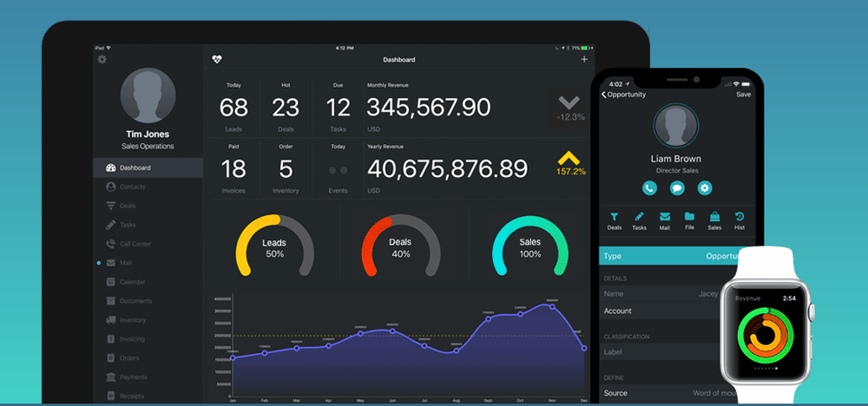Tap the Label field on phone
The width and height of the screenshot is (868, 406).
coord(661,352)
